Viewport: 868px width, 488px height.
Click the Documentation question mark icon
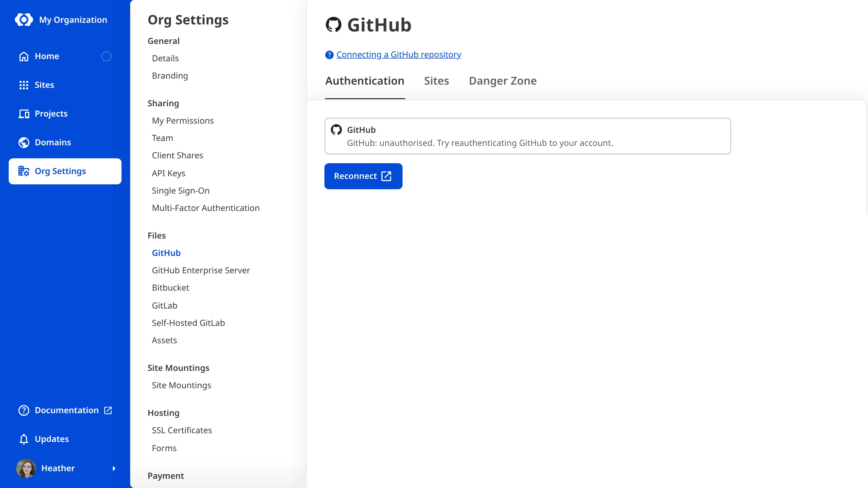pos(24,410)
